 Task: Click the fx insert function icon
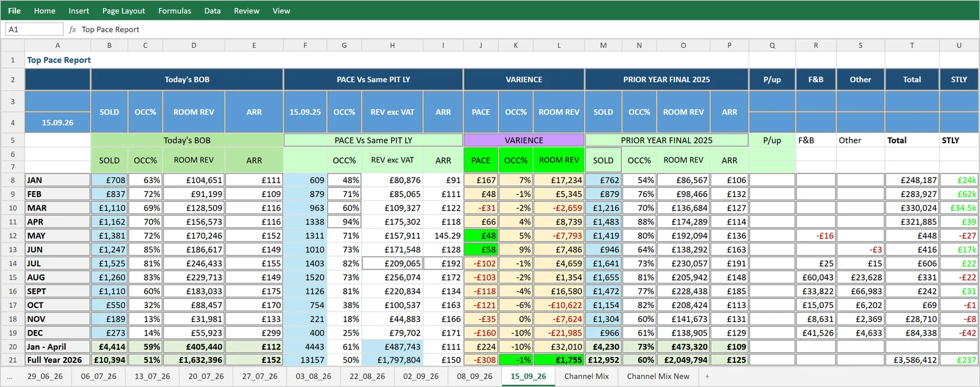pyautogui.click(x=72, y=29)
